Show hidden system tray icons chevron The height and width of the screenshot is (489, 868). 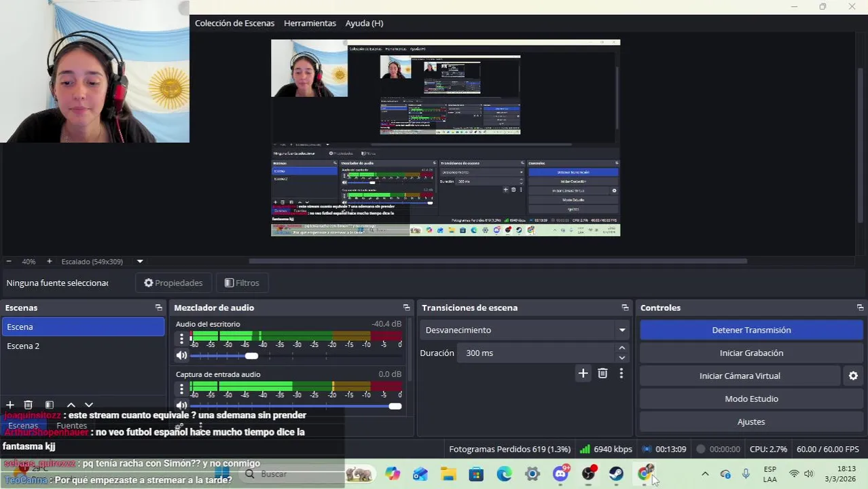(x=705, y=474)
